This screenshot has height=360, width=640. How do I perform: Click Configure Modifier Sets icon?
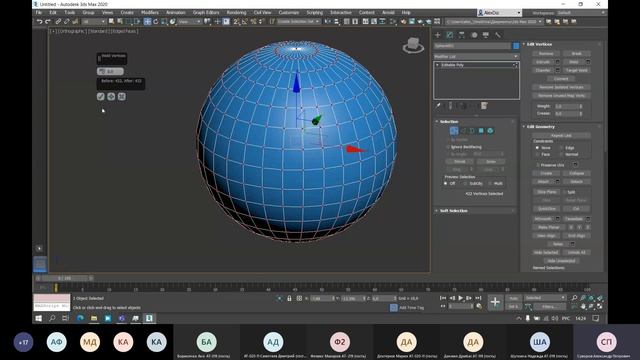[484, 106]
